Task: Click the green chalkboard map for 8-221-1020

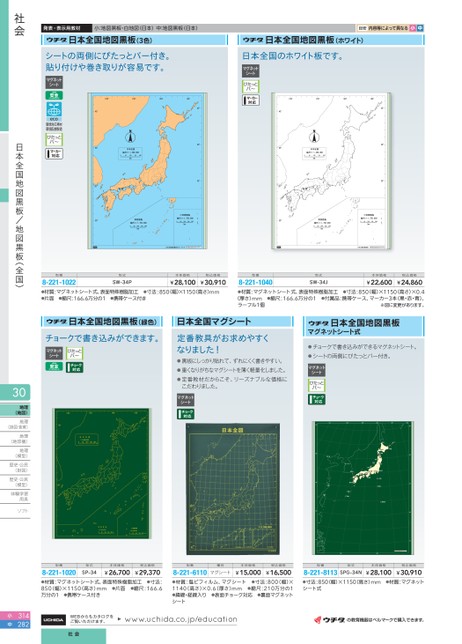Action: (102, 473)
